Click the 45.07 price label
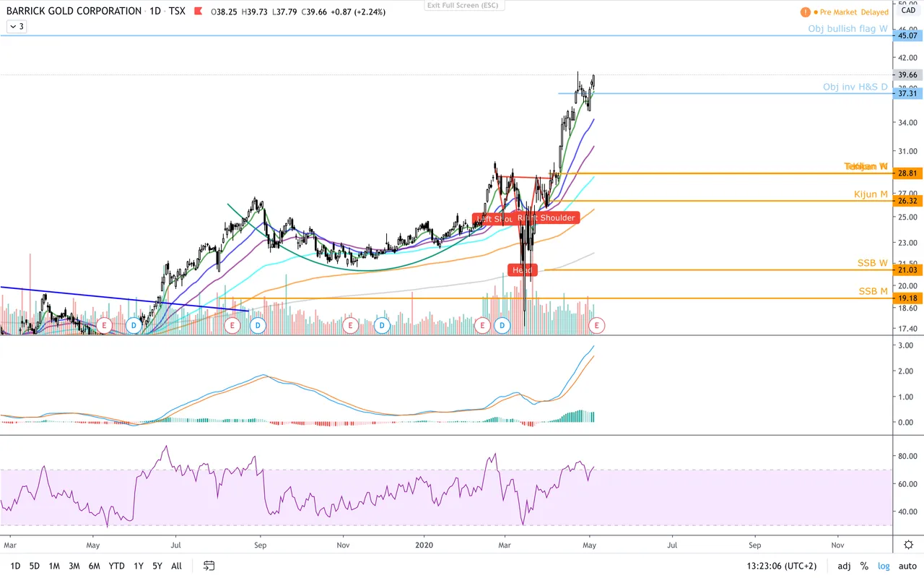This screenshot has height=578, width=924. tap(907, 35)
